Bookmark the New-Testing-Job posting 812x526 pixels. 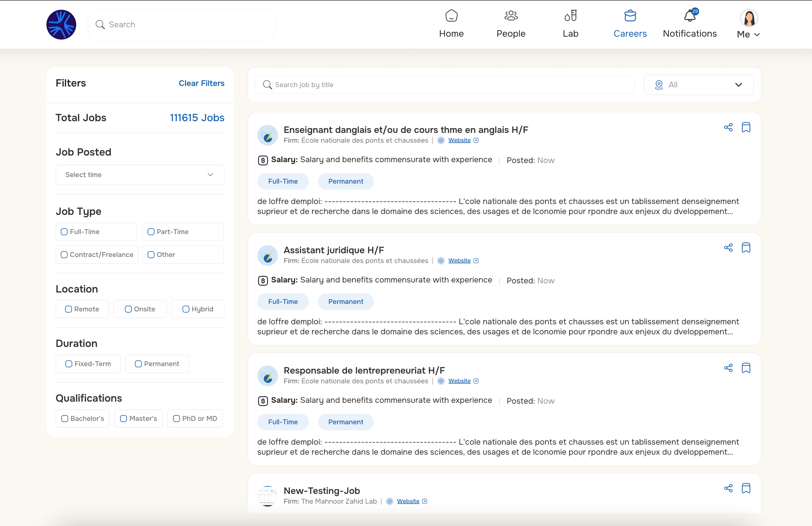(x=746, y=488)
